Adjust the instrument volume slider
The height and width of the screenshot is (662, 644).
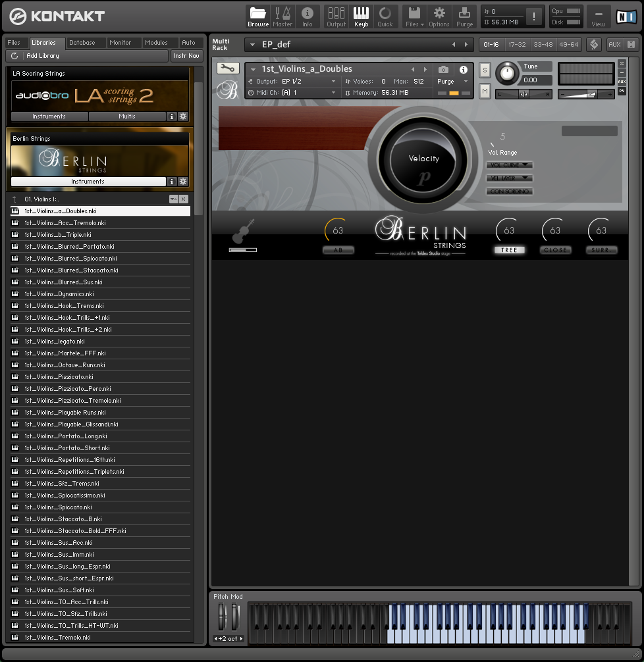click(586, 94)
